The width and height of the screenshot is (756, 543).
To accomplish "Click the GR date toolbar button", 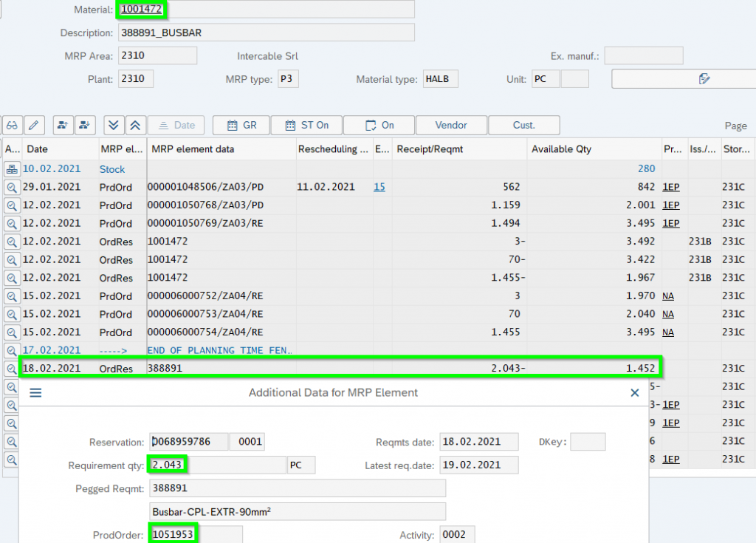I will point(241,126).
